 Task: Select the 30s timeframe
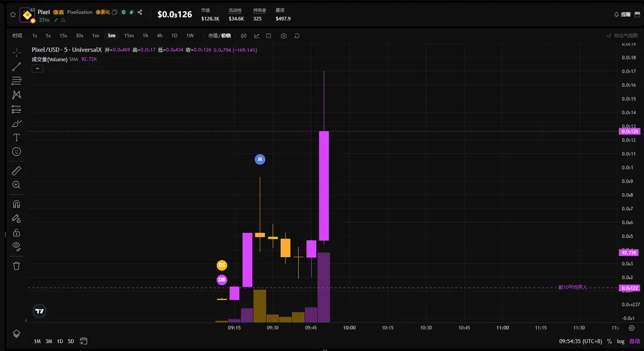coord(79,35)
